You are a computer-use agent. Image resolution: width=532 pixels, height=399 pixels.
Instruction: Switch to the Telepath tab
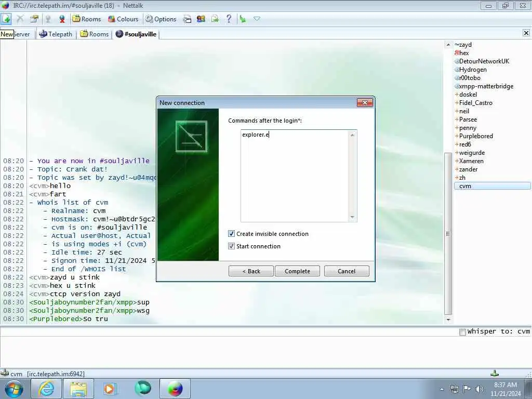coord(56,34)
